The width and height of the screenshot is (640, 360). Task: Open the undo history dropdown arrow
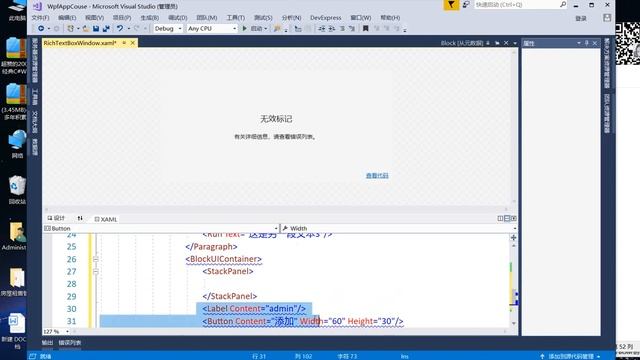tap(129, 29)
